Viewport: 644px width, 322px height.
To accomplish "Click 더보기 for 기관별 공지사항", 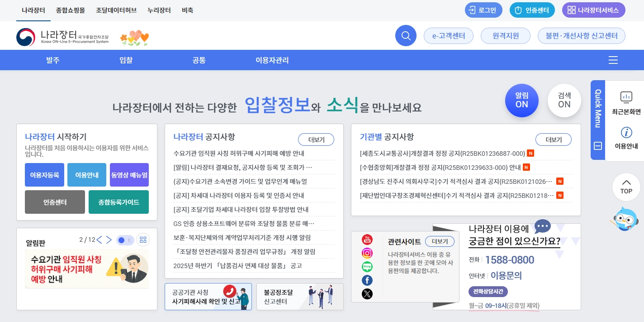I will [x=554, y=139].
